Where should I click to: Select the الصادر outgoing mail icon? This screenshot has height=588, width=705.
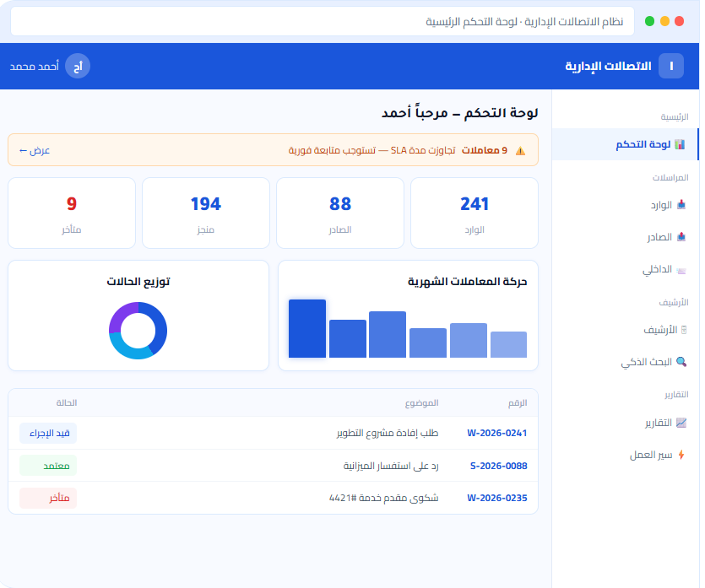pos(683,237)
